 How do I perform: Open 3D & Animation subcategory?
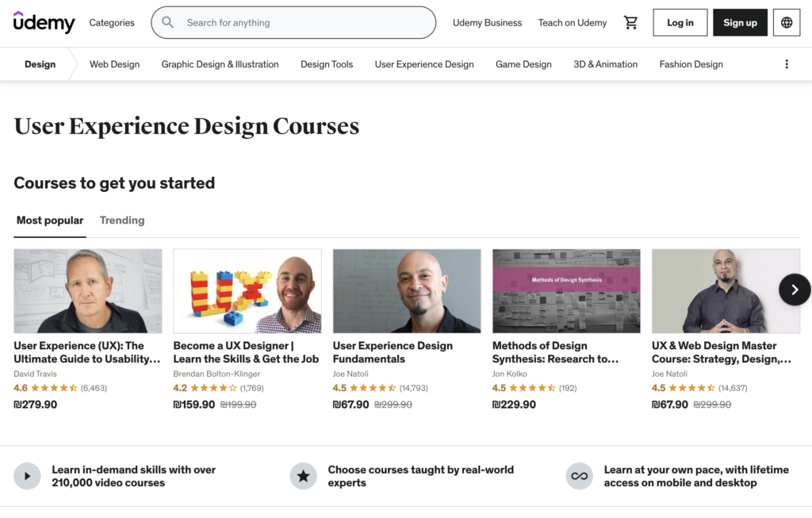605,64
